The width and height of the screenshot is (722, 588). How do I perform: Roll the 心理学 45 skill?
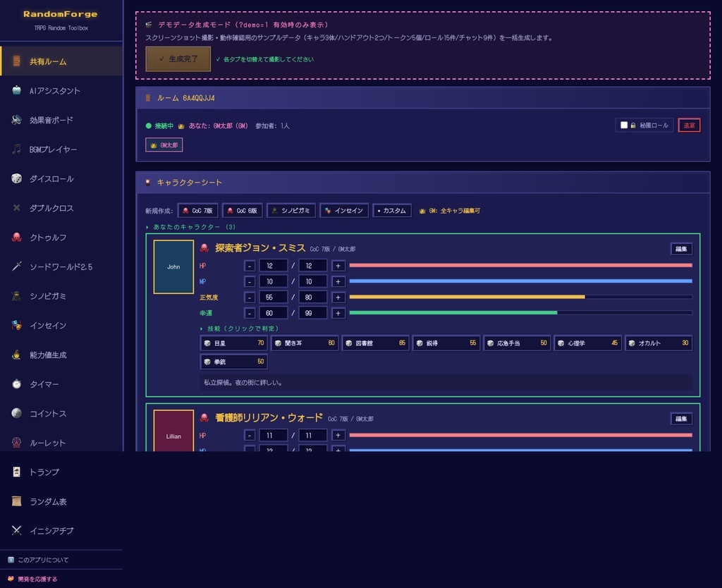(x=587, y=343)
